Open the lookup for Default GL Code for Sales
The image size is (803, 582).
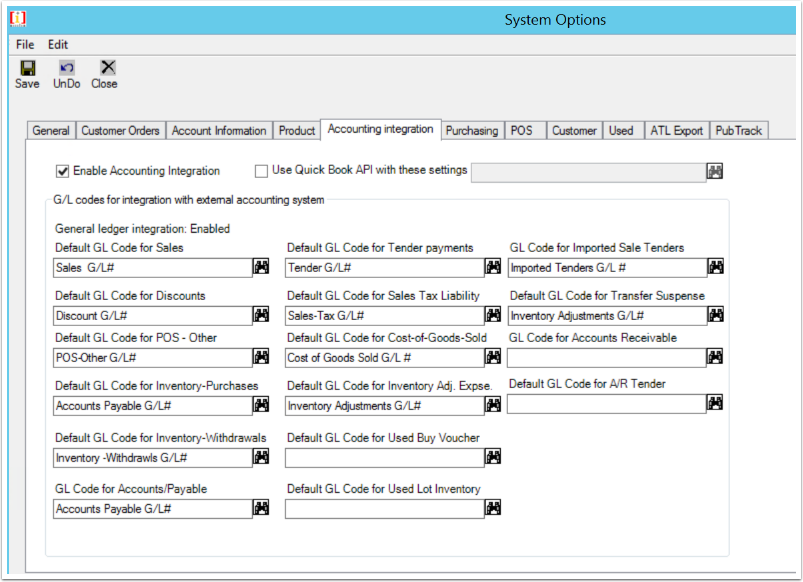[x=261, y=266]
